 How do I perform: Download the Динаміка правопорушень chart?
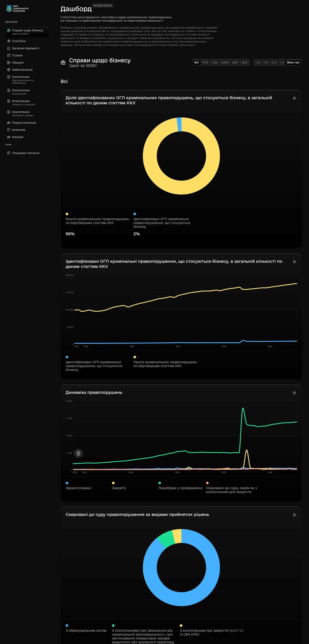coord(294,392)
